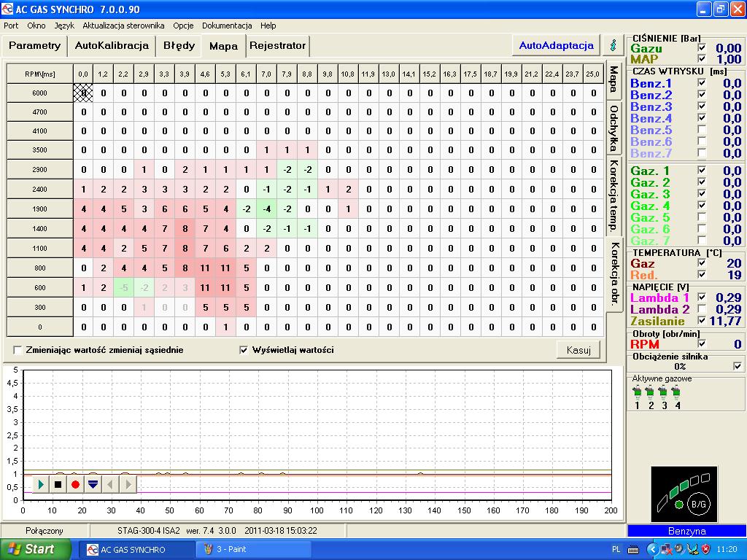Enable 'Zmieniając wartość zmieniaj sąsiednie' checkbox

tap(18, 350)
